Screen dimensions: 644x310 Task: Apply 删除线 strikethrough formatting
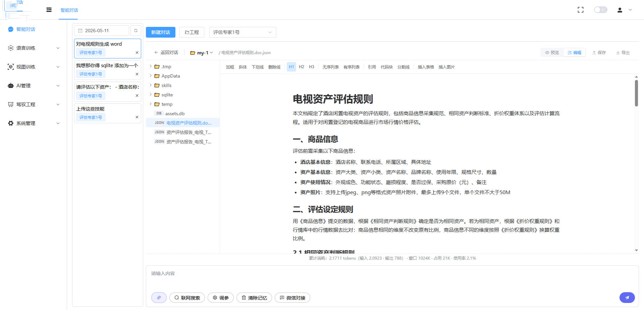click(274, 67)
